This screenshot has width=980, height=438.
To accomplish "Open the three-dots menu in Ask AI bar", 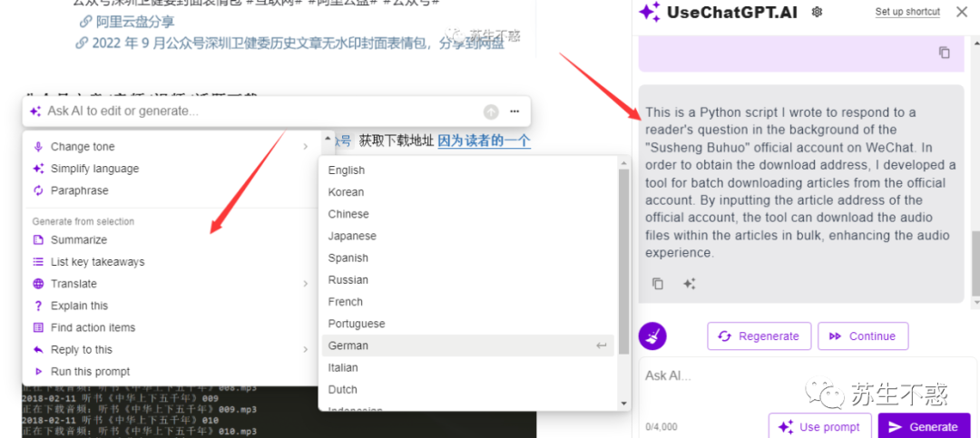I will coord(514,112).
